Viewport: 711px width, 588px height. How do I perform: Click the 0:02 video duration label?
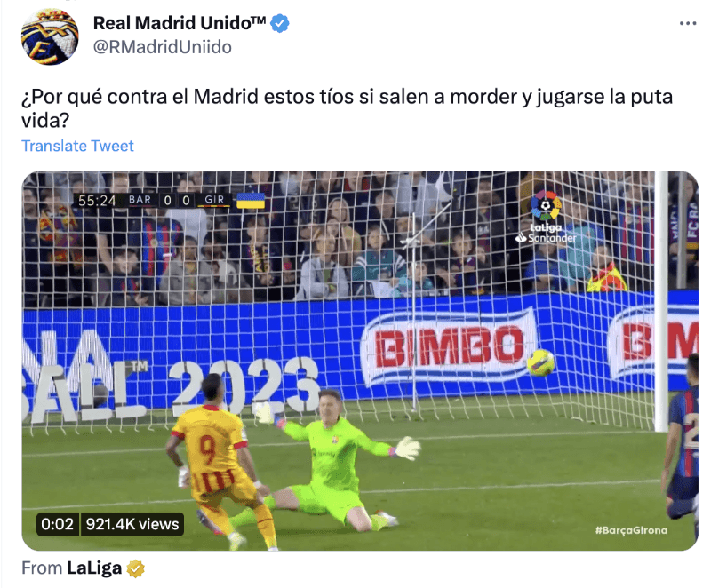(x=57, y=524)
